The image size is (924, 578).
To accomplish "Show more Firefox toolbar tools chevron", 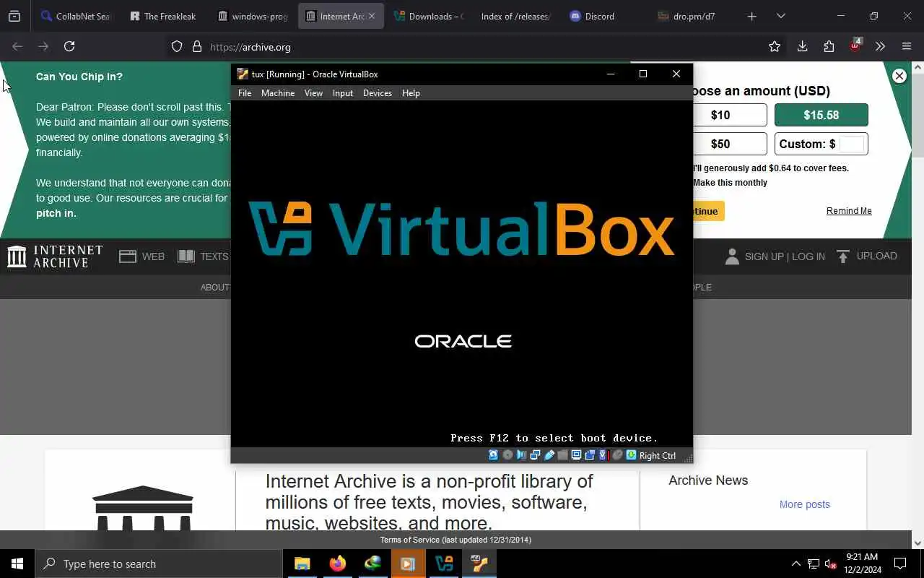I will 880,46.
